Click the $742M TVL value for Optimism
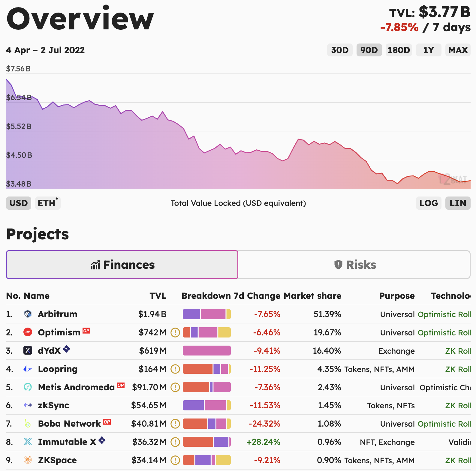476x471 pixels. point(152,332)
